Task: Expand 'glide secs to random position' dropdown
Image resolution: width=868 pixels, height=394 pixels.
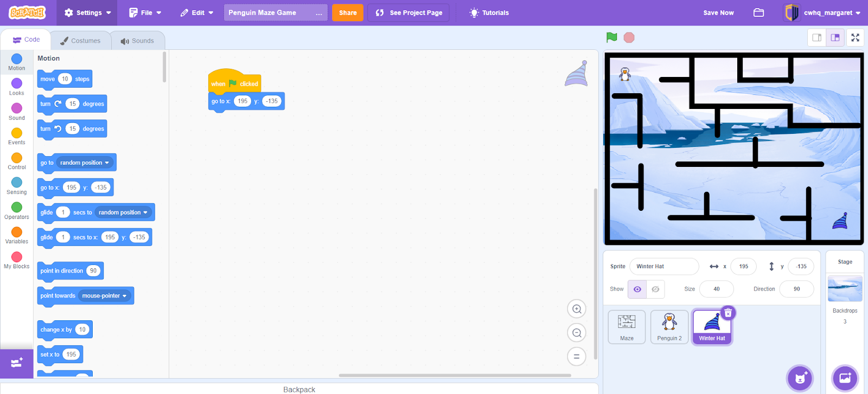Action: click(x=123, y=212)
